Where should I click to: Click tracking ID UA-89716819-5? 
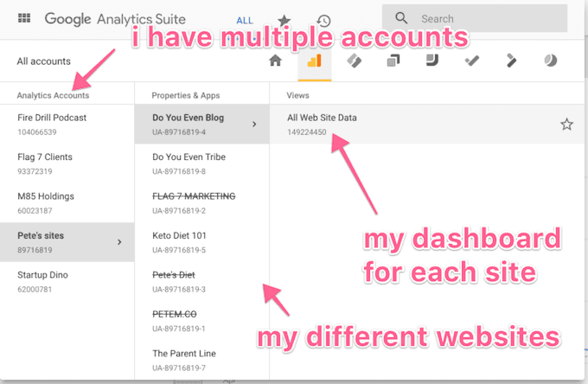[179, 250]
